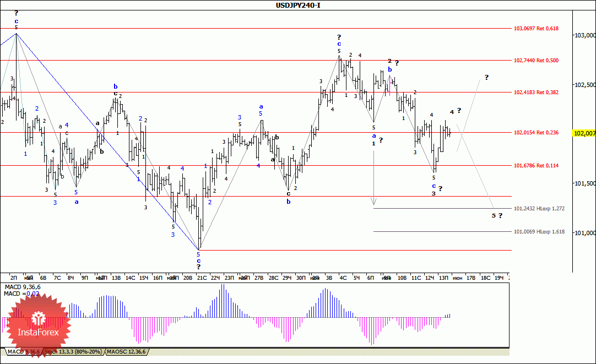Click the 16П date on time axis

point(158,278)
